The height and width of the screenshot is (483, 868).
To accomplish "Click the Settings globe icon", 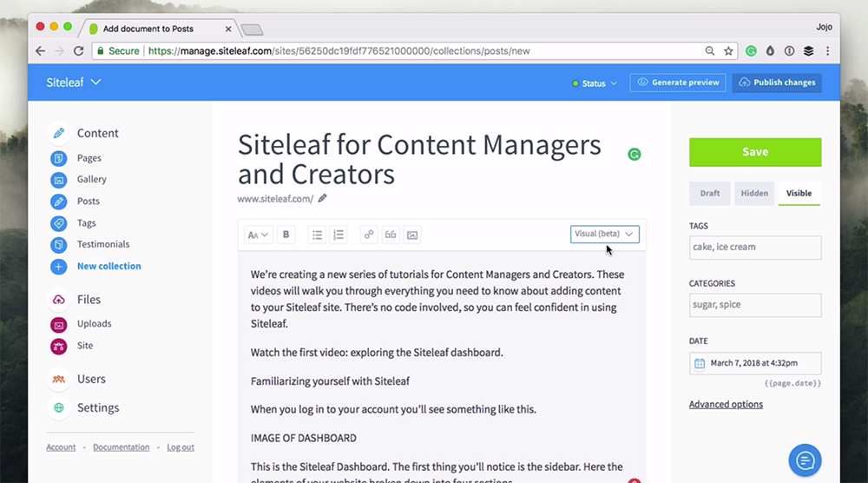I will coord(59,407).
